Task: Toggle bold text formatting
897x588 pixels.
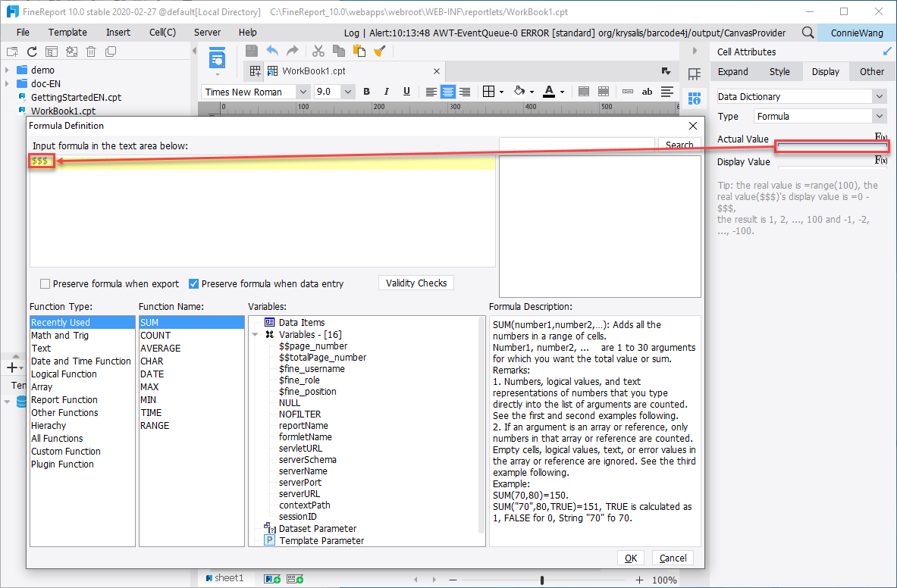Action: click(366, 92)
